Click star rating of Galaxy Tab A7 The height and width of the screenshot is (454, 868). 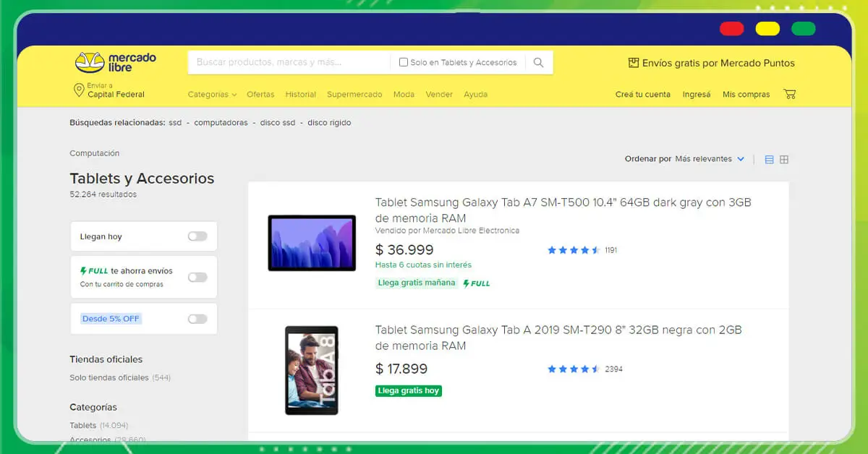(x=574, y=250)
